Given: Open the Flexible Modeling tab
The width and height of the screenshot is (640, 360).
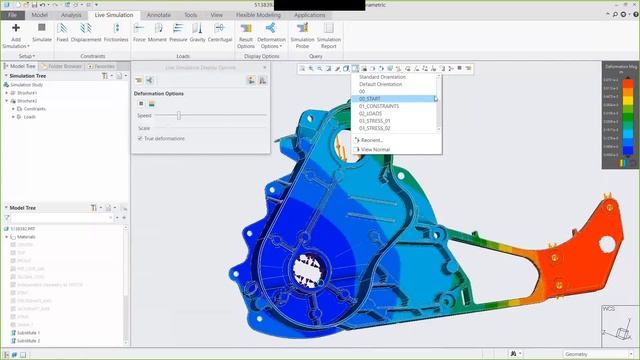Looking at the screenshot, I should coord(258,15).
